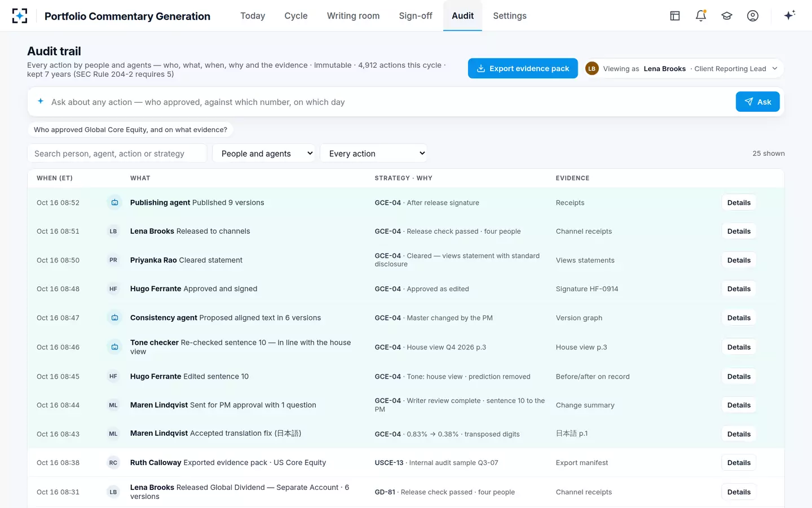Open the People and agents dropdown
Image resolution: width=812 pixels, height=508 pixels.
(263, 154)
